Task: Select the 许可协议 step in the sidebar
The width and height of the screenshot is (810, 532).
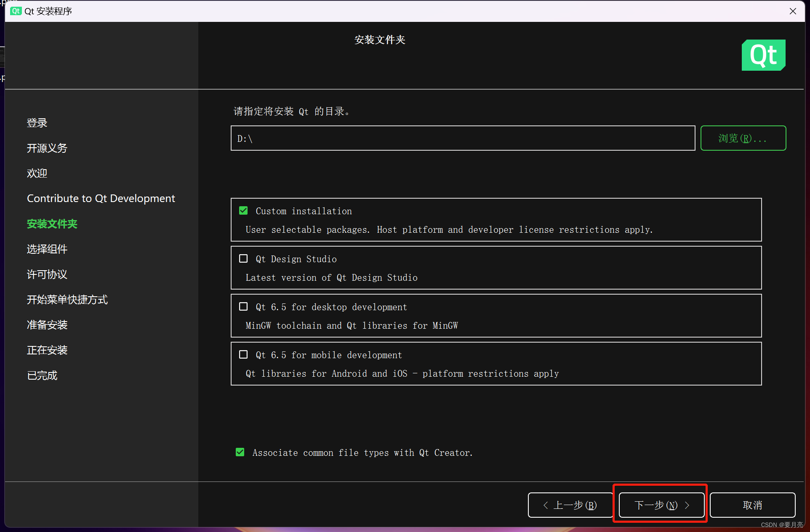Action: (47, 274)
